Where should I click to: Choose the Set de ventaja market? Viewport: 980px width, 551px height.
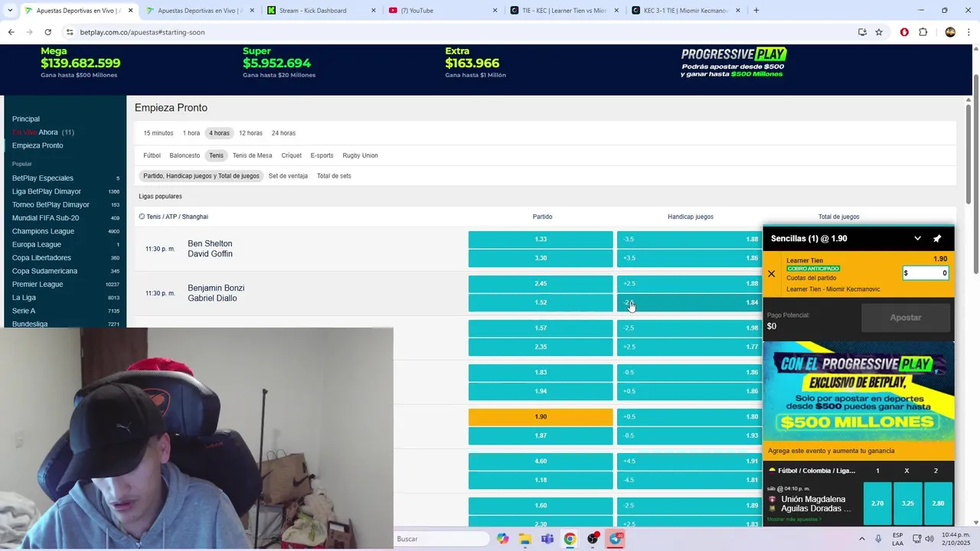click(x=288, y=176)
